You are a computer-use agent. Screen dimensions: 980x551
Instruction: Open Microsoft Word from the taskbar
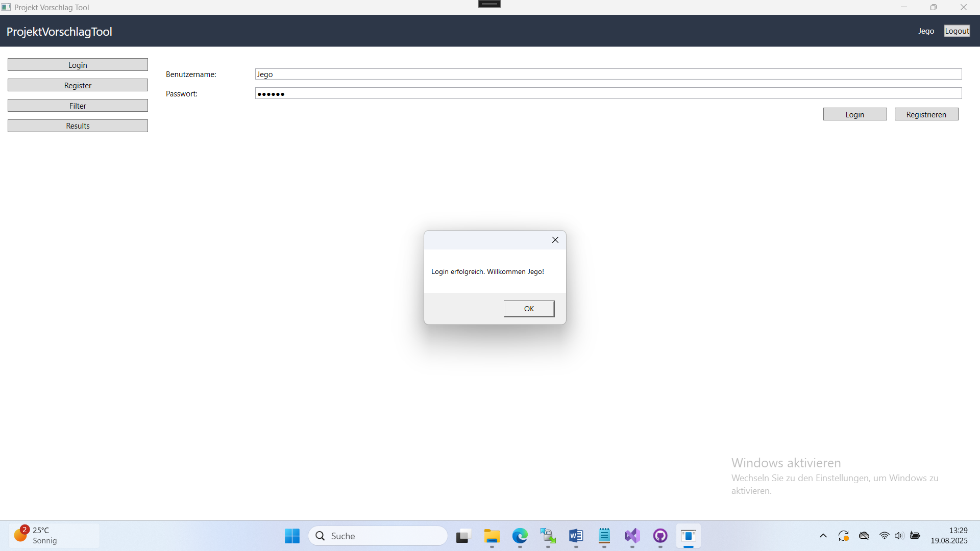click(575, 536)
